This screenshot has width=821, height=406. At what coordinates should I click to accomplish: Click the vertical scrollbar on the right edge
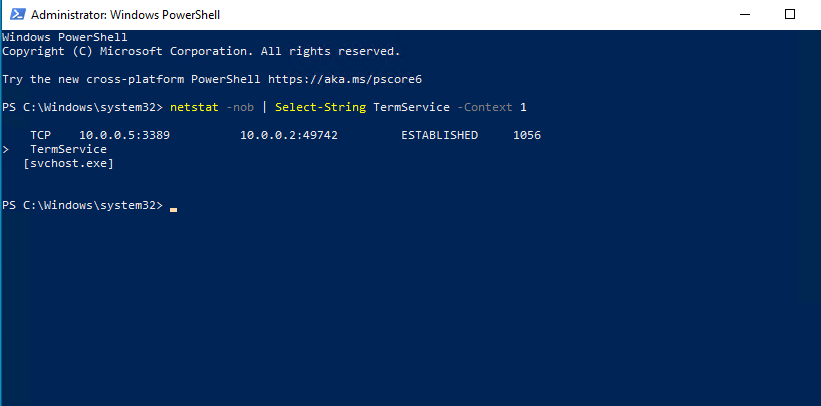pyautogui.click(x=814, y=200)
